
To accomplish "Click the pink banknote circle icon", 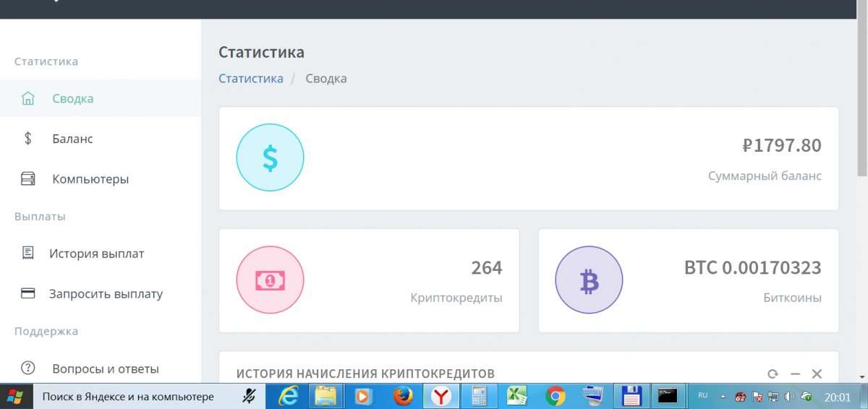I will click(270, 280).
